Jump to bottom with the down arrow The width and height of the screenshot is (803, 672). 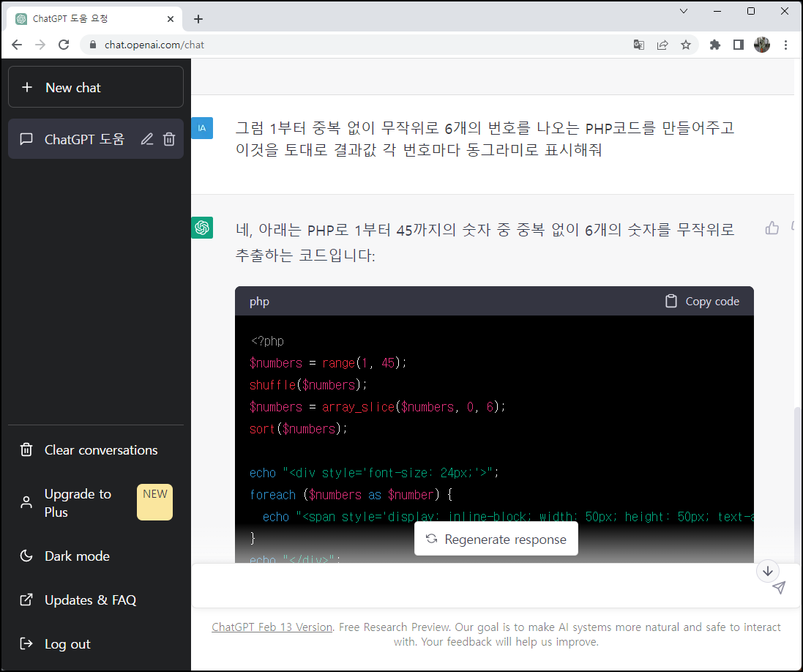pyautogui.click(x=768, y=571)
